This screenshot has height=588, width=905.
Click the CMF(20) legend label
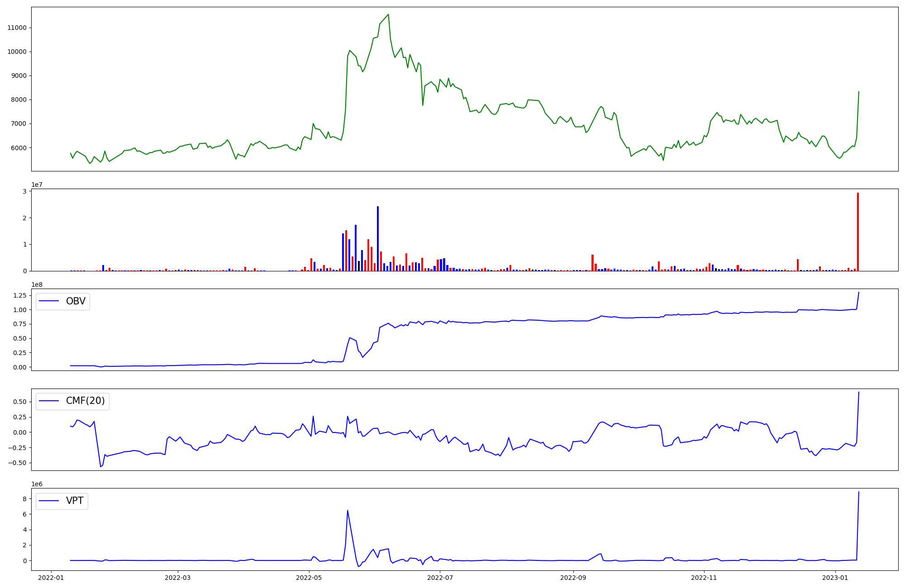[85, 401]
